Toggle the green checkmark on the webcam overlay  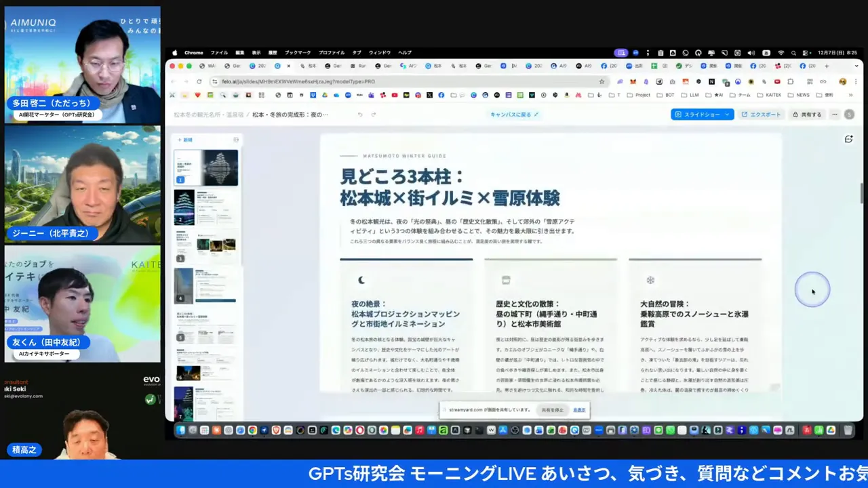150,399
